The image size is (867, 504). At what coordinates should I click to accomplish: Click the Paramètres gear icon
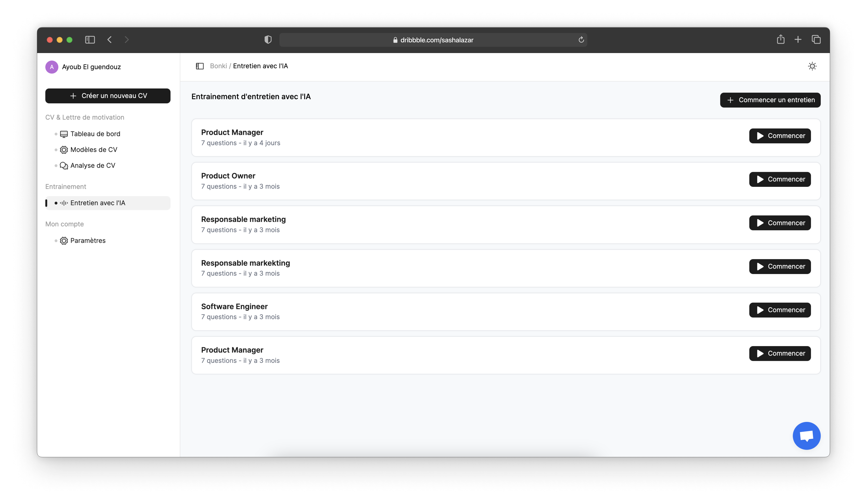click(x=64, y=241)
